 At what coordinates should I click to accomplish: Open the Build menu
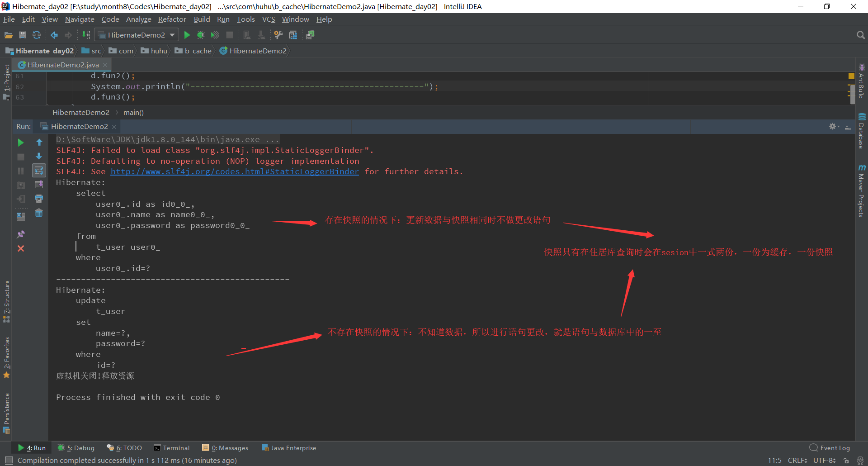(x=202, y=19)
